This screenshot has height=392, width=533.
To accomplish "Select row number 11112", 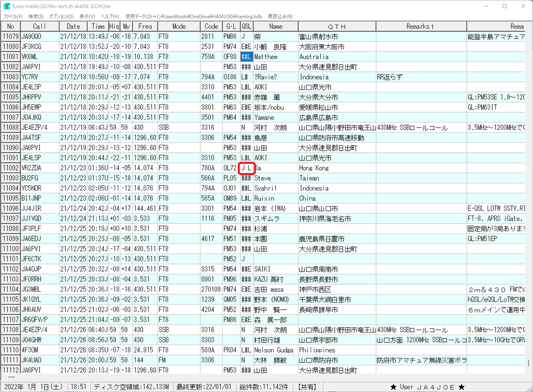I will (x=10, y=370).
